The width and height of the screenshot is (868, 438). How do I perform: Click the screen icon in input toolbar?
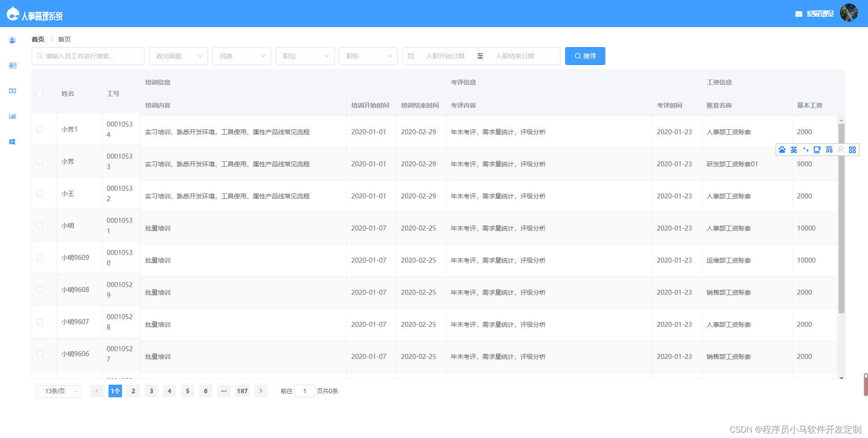(817, 150)
